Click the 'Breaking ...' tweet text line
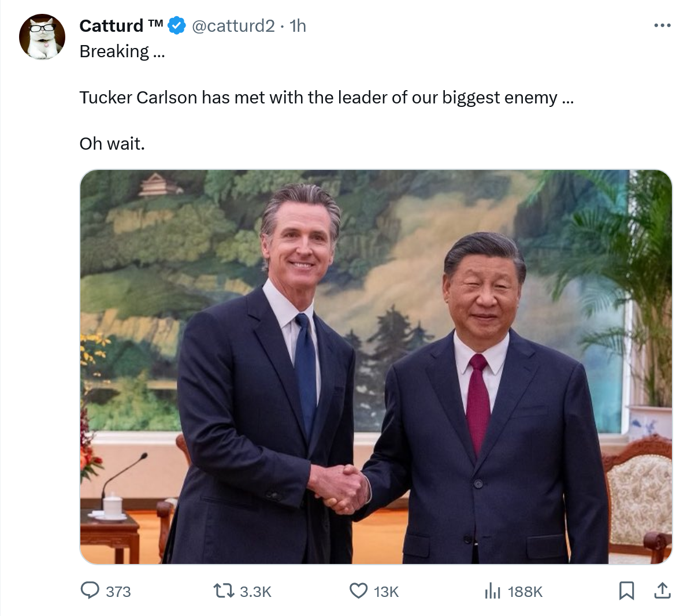Image resolution: width=691 pixels, height=616 pixels. pyautogui.click(x=122, y=51)
